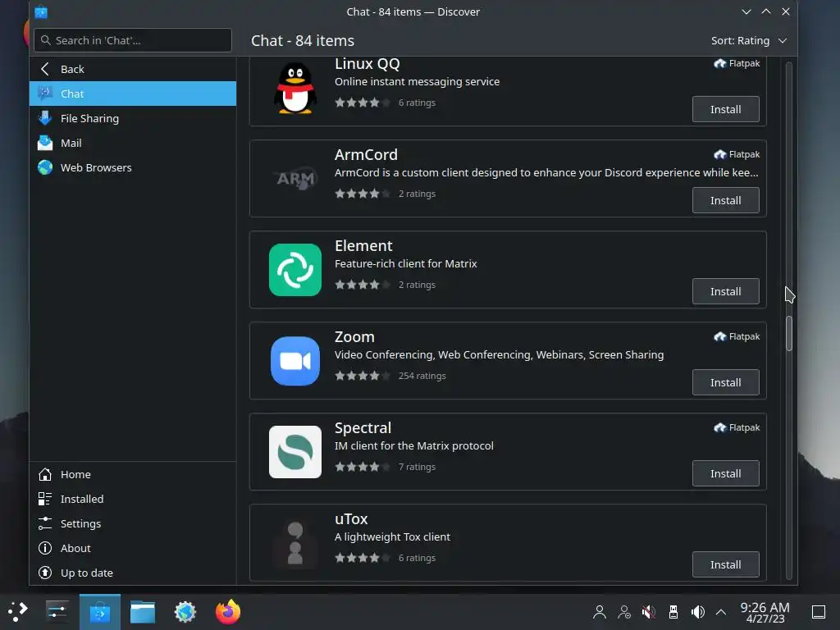Click the Linux QQ penguin icon

(295, 89)
